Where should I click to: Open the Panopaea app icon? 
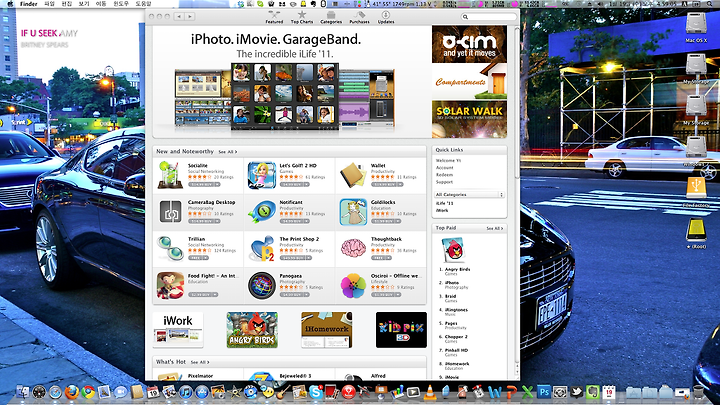pos(262,285)
